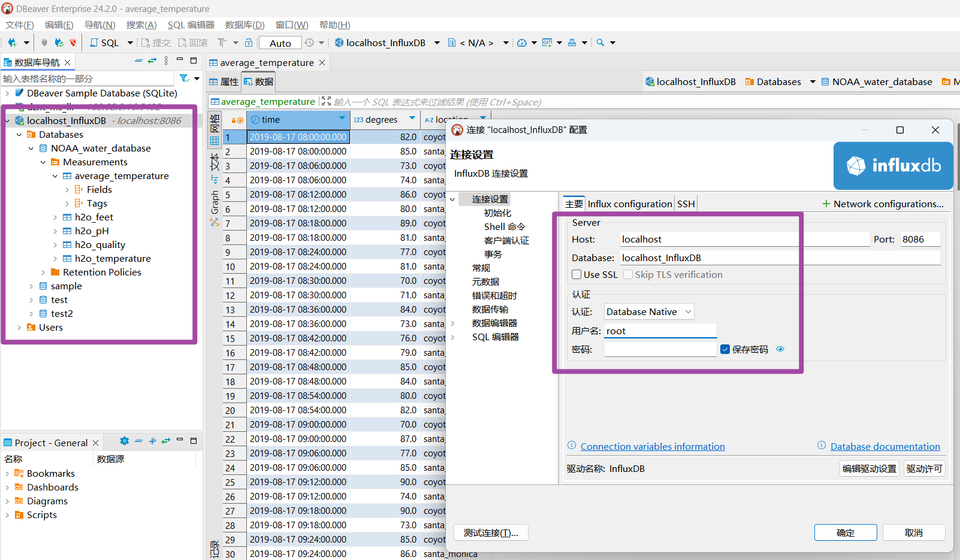
Task: Click the new connection plug icon
Action: pyautogui.click(x=12, y=43)
